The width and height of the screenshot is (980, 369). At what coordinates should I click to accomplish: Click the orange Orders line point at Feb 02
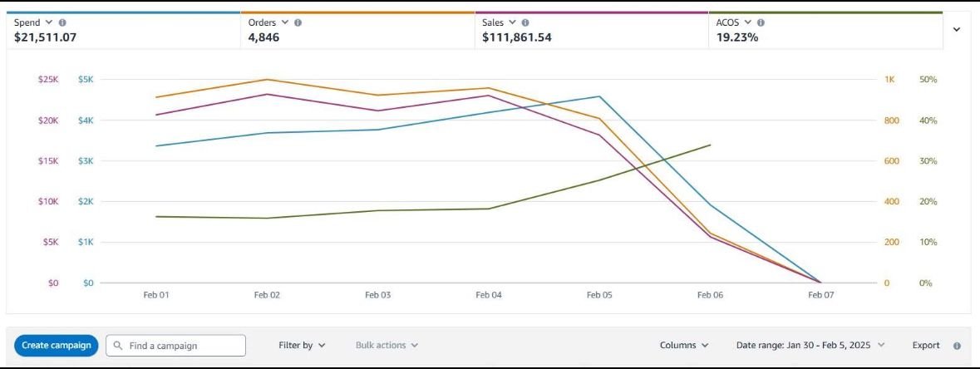(268, 80)
